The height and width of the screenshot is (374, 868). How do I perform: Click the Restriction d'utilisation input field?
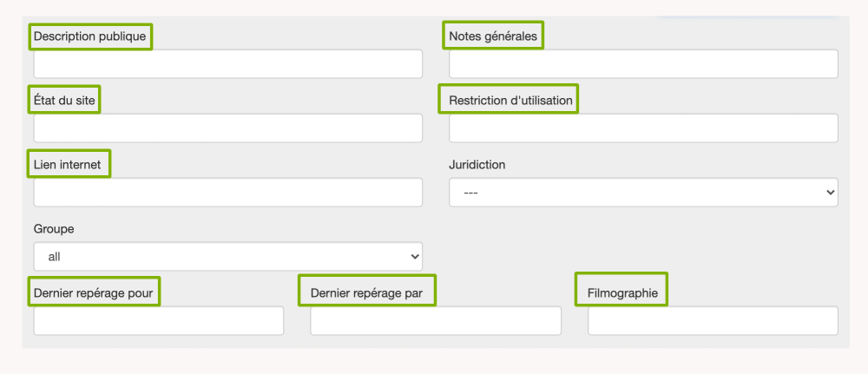[643, 128]
